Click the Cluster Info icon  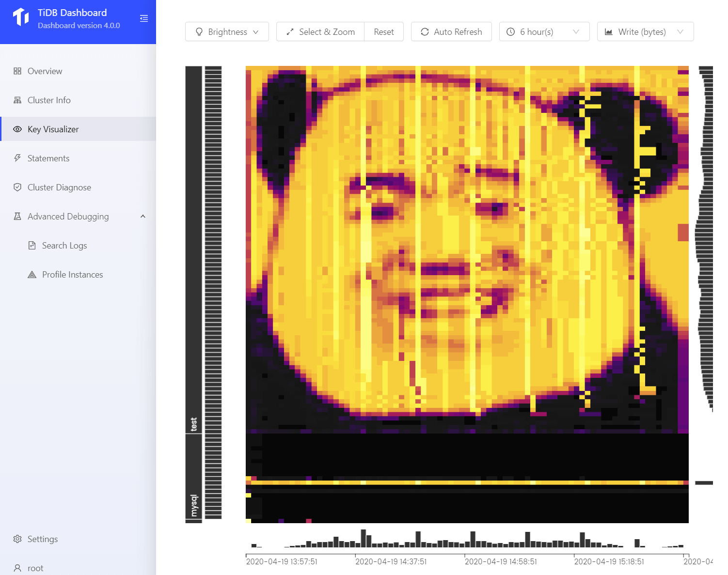click(17, 100)
